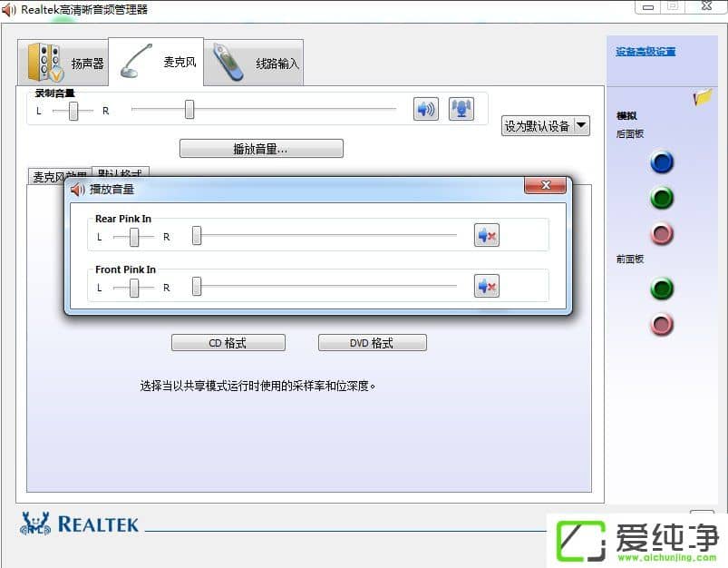Click the blue speaker playback icon beside 录制音量
Viewport: 728px width, 568px height.
click(424, 109)
